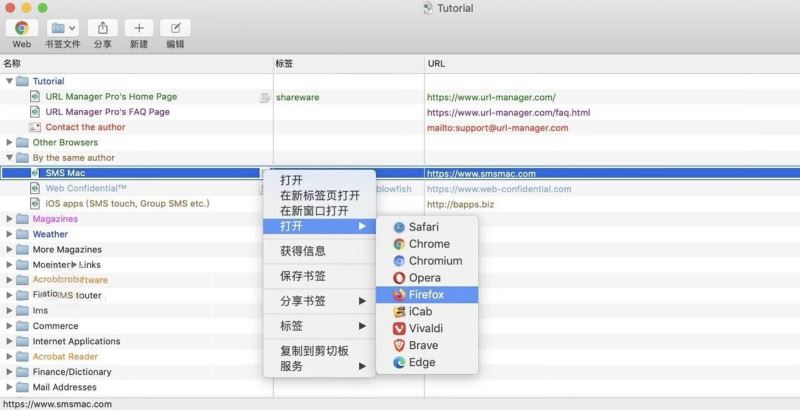The image size is (800, 410).
Task: Click the http://bapps.biz URL cell
Action: pos(460,204)
